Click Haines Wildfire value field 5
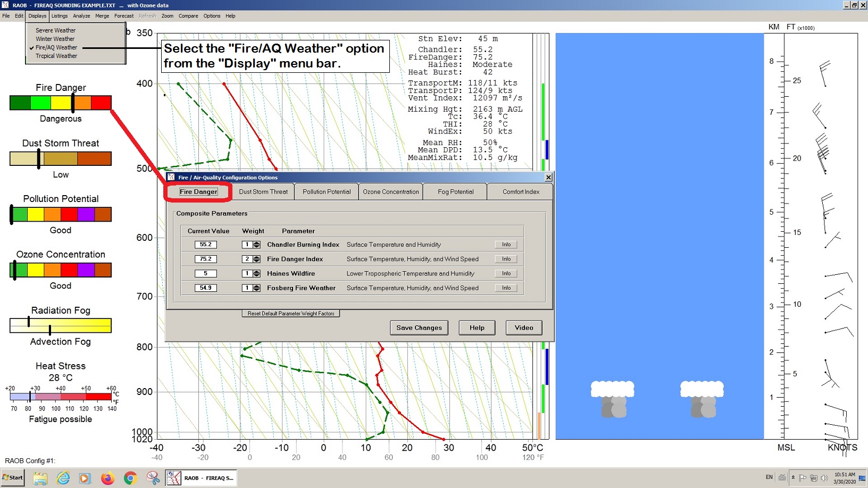The width and height of the screenshot is (868, 488). coord(206,273)
